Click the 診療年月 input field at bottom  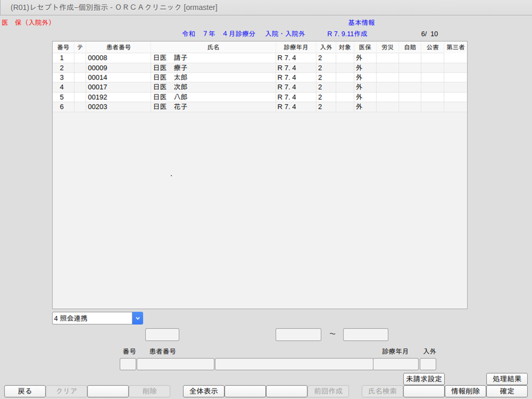[x=395, y=364]
